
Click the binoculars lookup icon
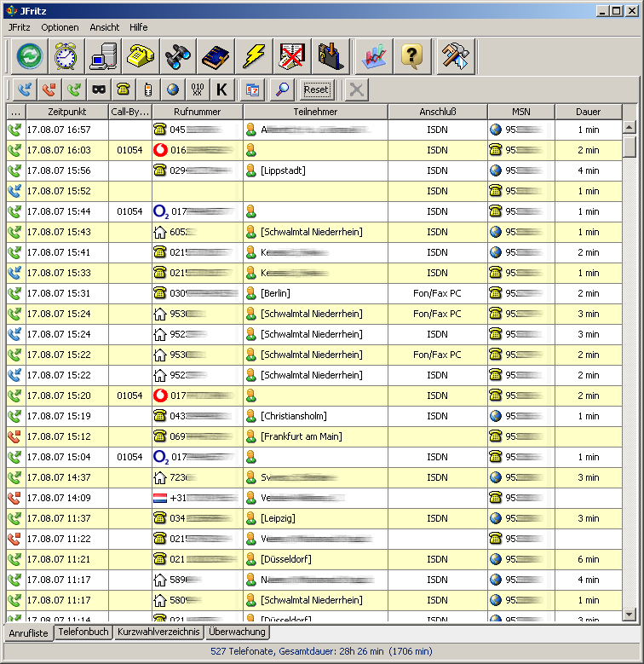coord(178,56)
